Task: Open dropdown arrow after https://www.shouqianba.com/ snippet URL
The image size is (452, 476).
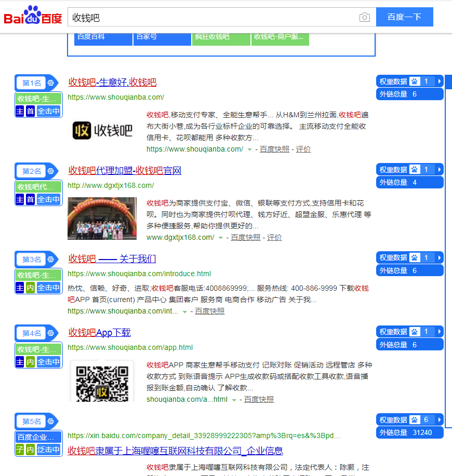Action: point(250,149)
